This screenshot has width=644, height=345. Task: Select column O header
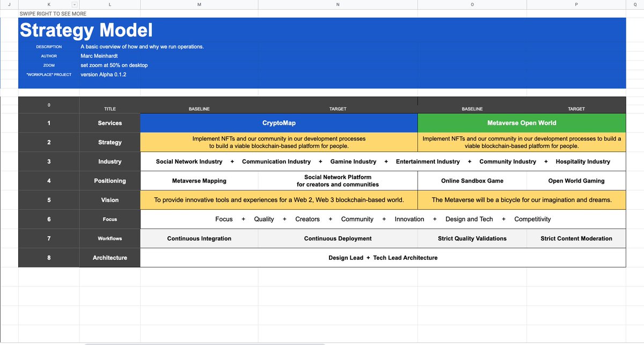(472, 5)
